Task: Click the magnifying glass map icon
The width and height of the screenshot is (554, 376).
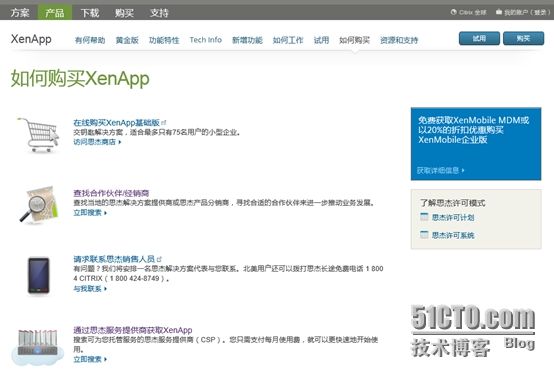Action: (39, 205)
